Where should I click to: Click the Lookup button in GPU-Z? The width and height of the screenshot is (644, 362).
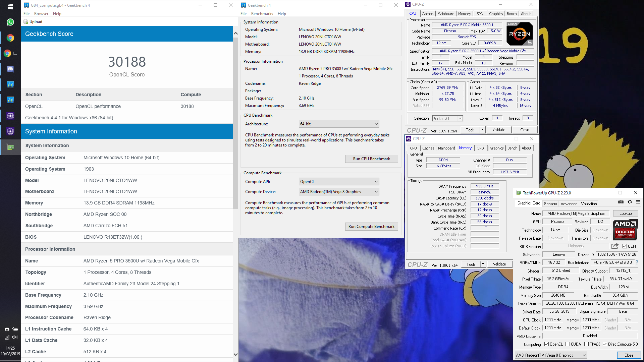626,214
